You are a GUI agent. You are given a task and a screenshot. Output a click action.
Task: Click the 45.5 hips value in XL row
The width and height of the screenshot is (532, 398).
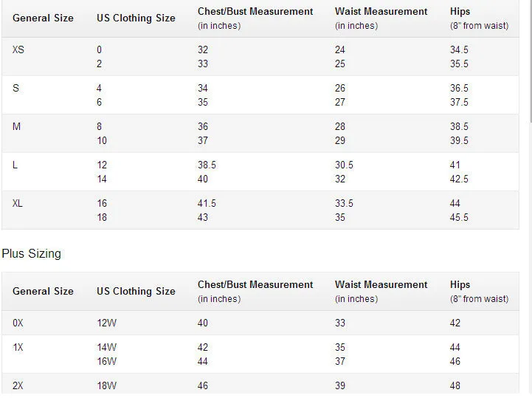point(459,217)
